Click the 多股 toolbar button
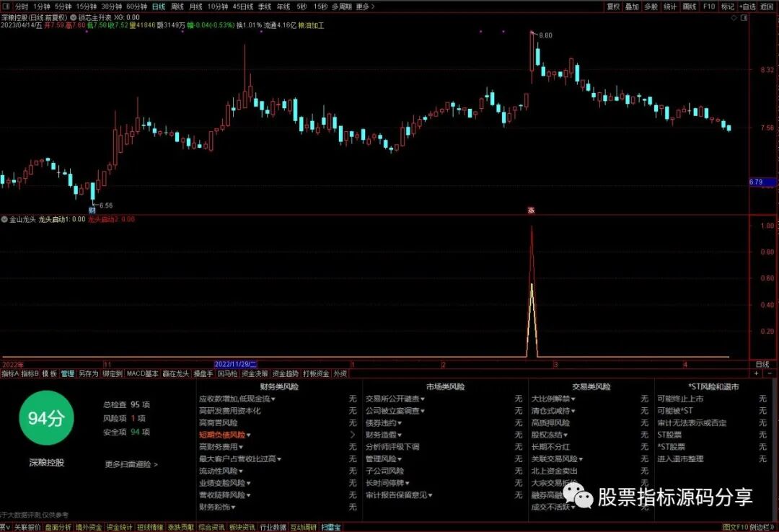The image size is (779, 532). coord(651,6)
